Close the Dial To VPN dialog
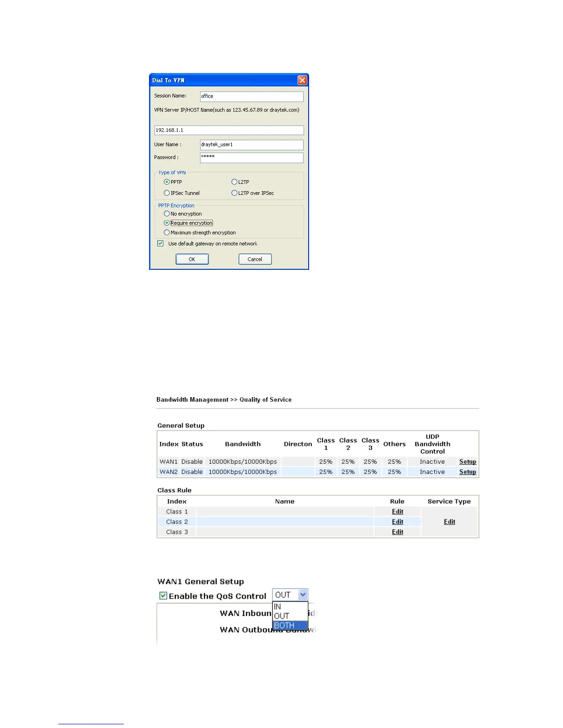The image size is (563, 728). click(x=302, y=80)
